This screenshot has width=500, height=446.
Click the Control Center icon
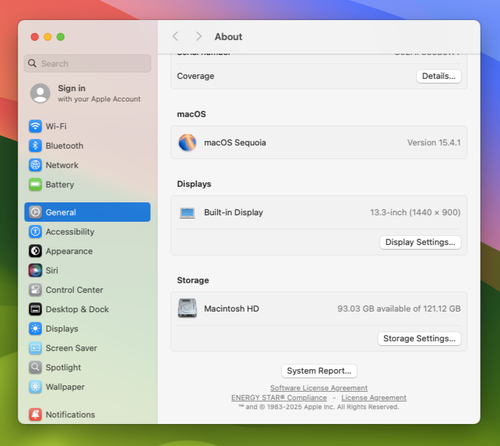coord(35,290)
